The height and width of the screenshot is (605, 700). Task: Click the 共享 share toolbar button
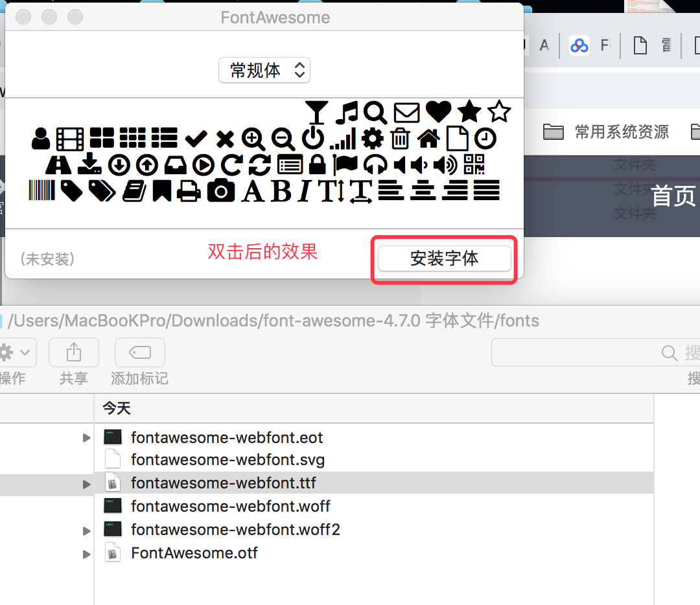coord(74,352)
